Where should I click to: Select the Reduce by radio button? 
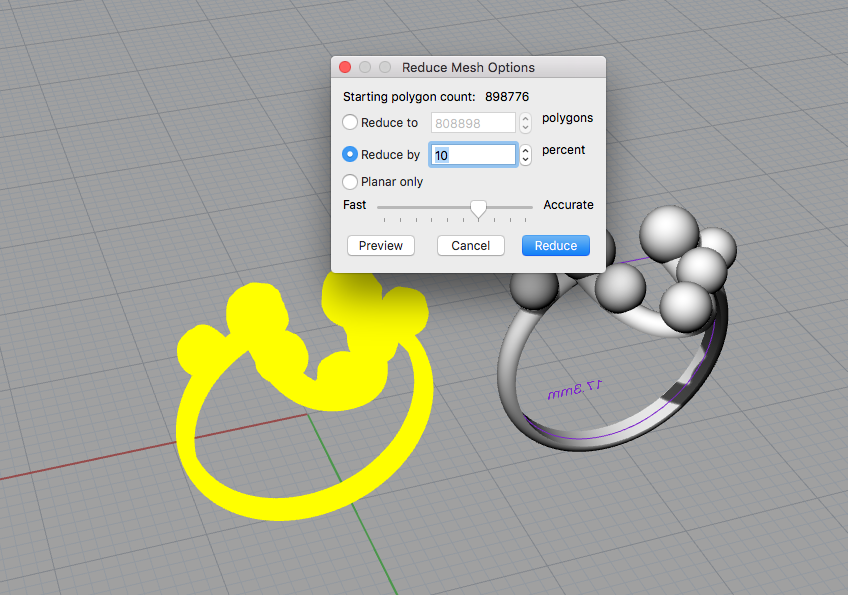tap(350, 154)
